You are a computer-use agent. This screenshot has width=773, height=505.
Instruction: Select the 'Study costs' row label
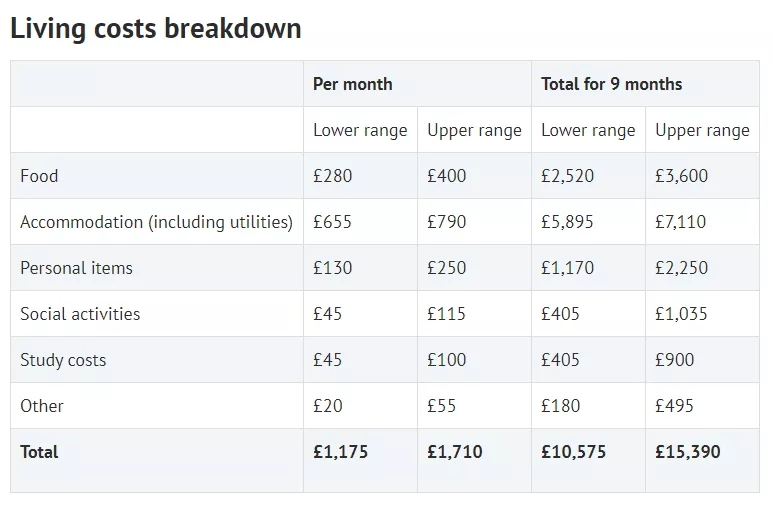(x=63, y=360)
